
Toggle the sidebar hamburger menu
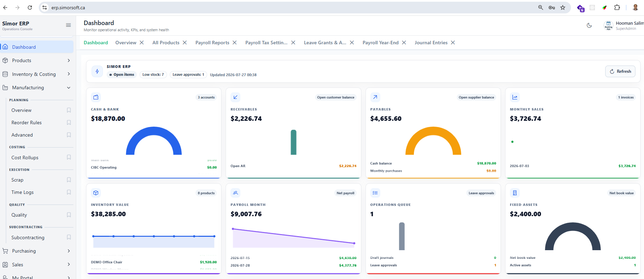tap(68, 25)
